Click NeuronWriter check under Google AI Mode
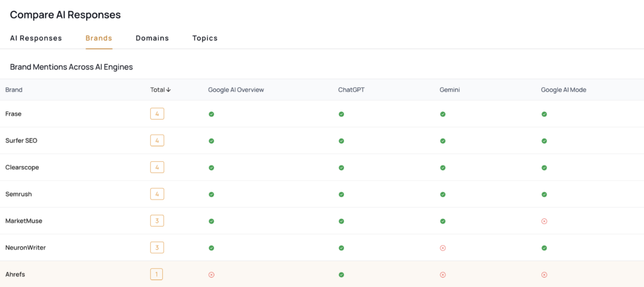 [544, 248]
